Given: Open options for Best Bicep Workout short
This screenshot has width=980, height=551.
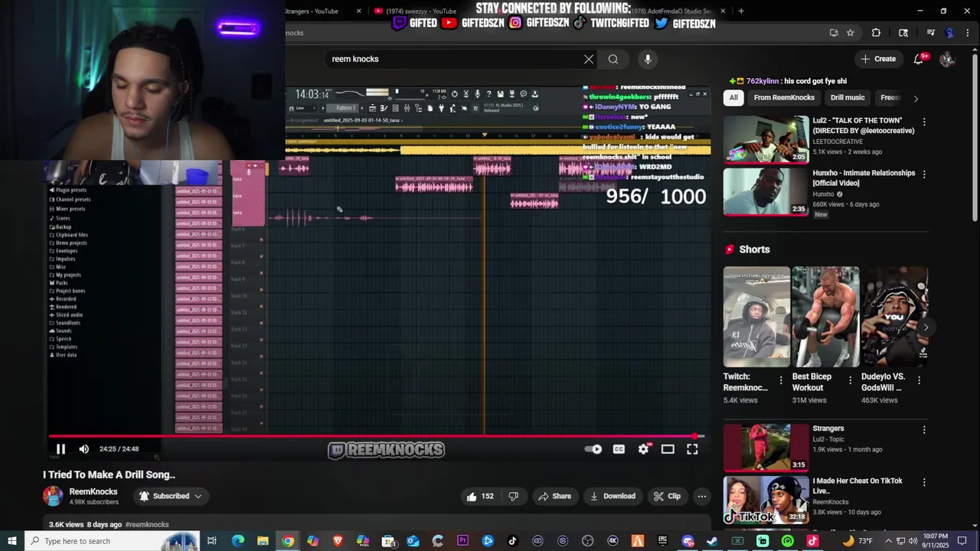Looking at the screenshot, I should [x=850, y=380].
